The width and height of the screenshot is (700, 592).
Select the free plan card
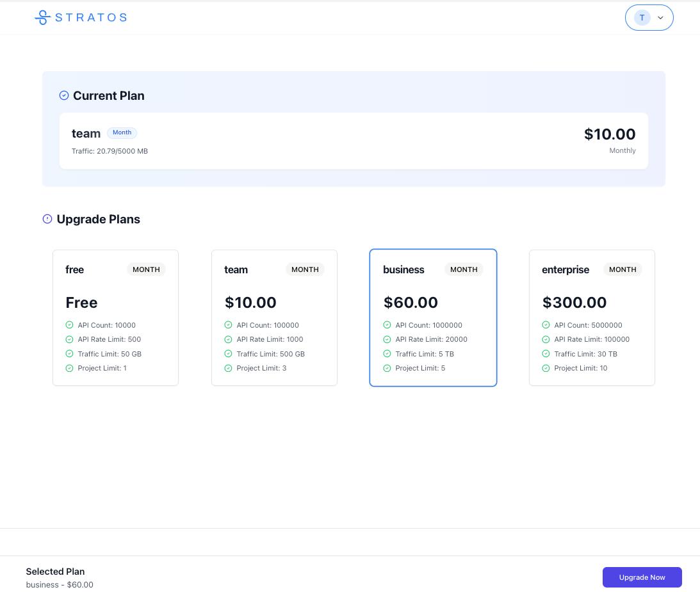[x=116, y=317]
